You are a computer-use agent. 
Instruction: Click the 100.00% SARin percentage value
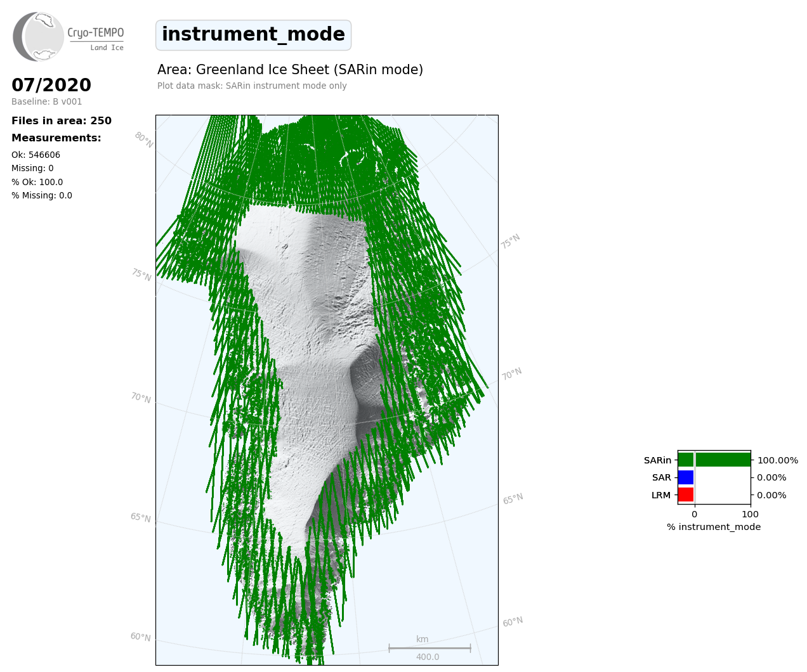click(x=777, y=460)
